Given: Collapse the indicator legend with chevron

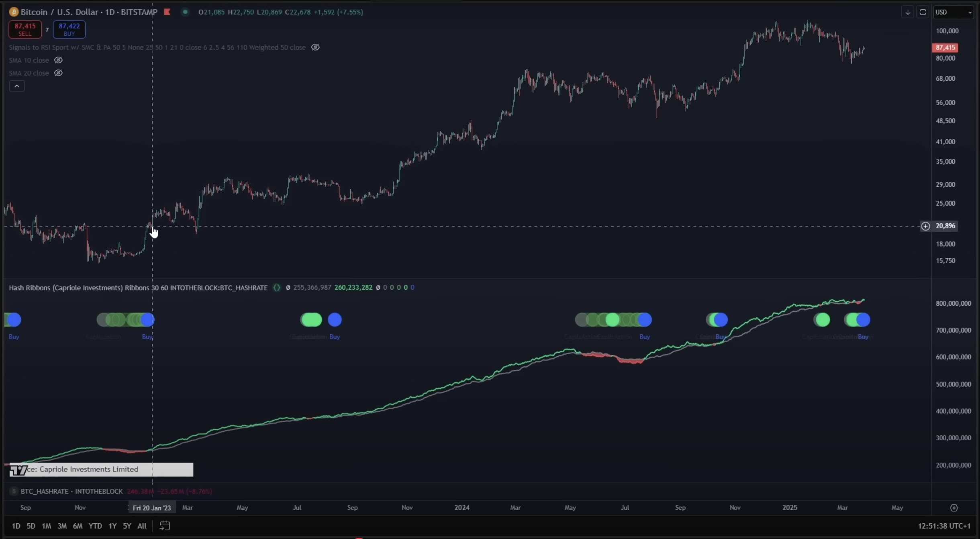Looking at the screenshot, I should tap(17, 86).
